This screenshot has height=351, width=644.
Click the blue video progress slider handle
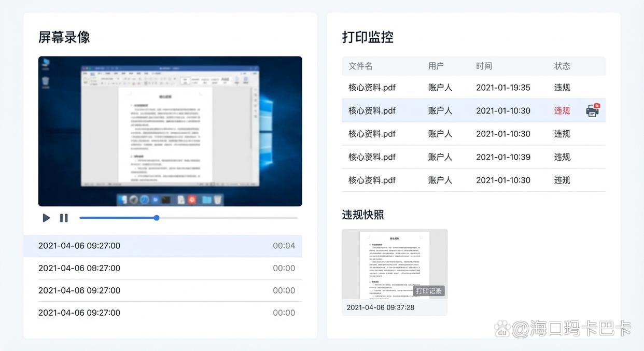click(156, 218)
